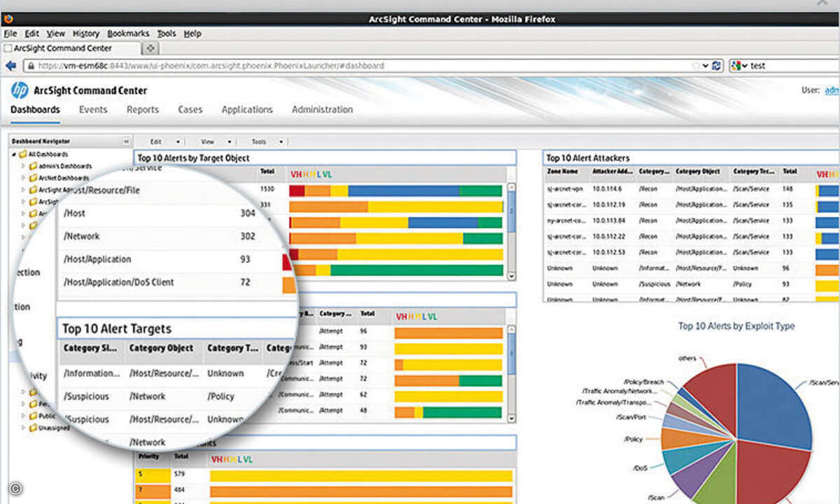
Task: Click the Target Object panel vertical scrollbar
Action: 512,231
